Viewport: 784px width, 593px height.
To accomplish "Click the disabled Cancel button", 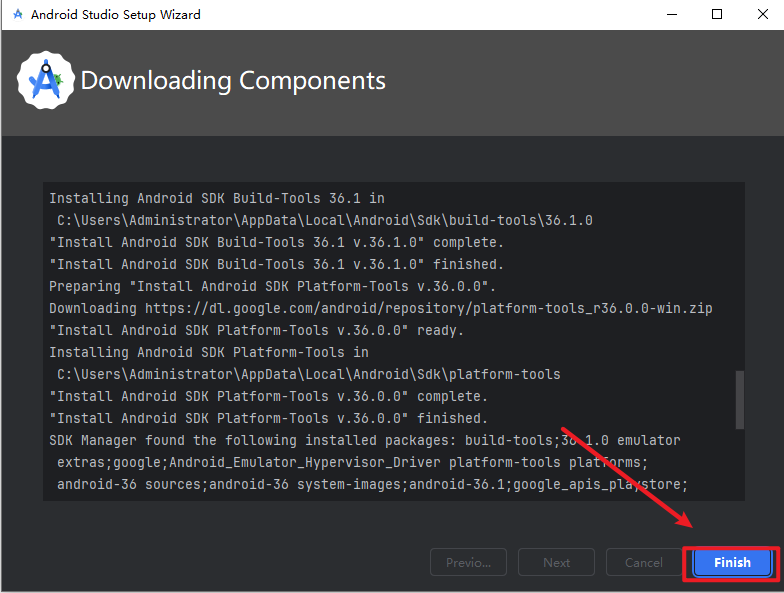I will click(643, 562).
